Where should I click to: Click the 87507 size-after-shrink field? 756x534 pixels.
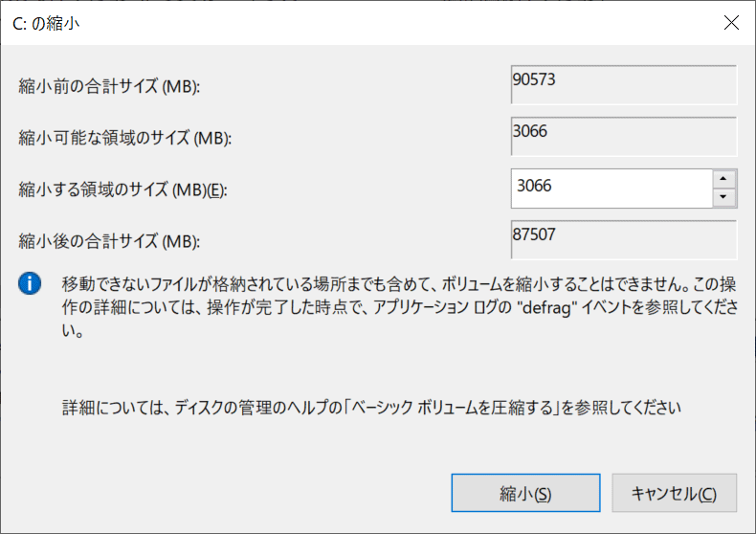[x=624, y=238]
